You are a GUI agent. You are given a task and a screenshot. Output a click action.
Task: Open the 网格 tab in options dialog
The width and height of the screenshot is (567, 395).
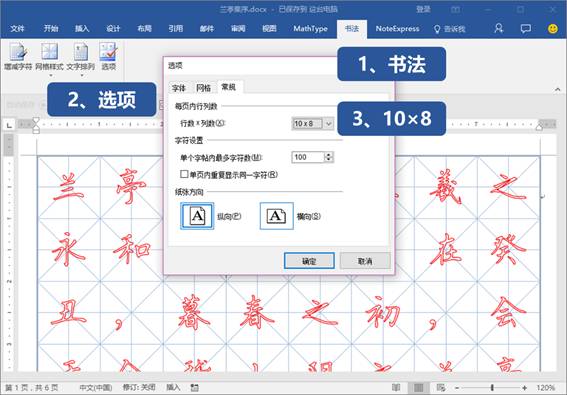click(203, 88)
